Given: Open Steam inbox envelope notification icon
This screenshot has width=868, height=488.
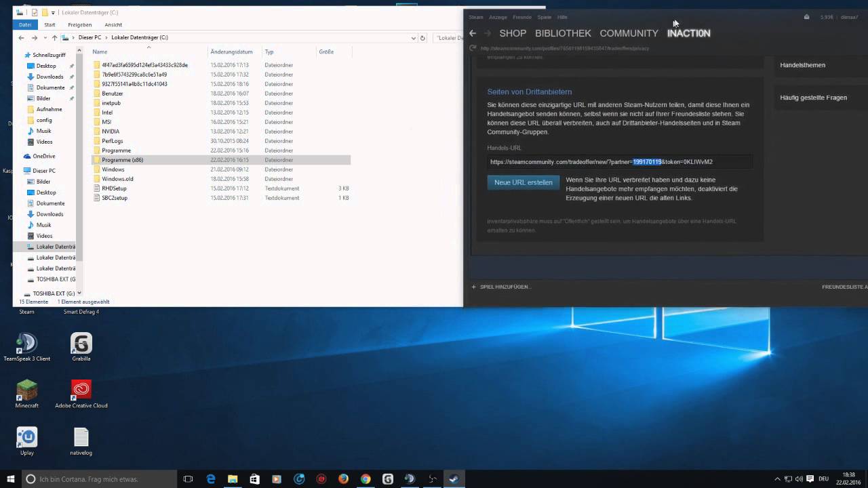Looking at the screenshot, I should click(806, 17).
